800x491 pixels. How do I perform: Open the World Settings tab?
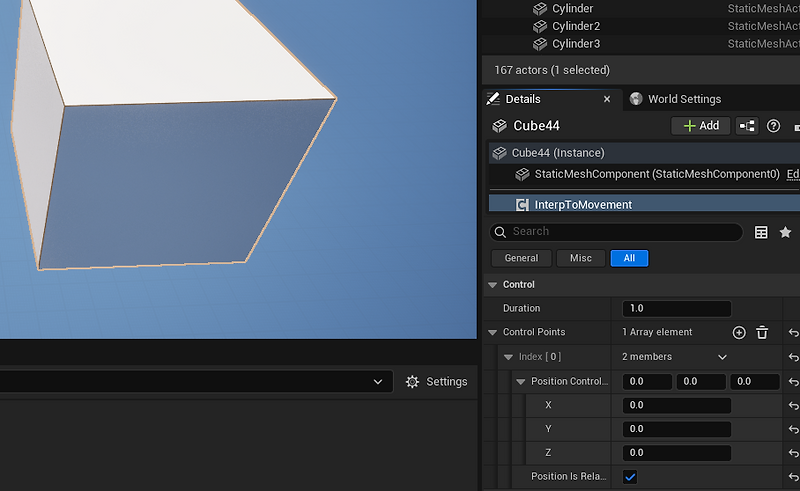coord(684,99)
